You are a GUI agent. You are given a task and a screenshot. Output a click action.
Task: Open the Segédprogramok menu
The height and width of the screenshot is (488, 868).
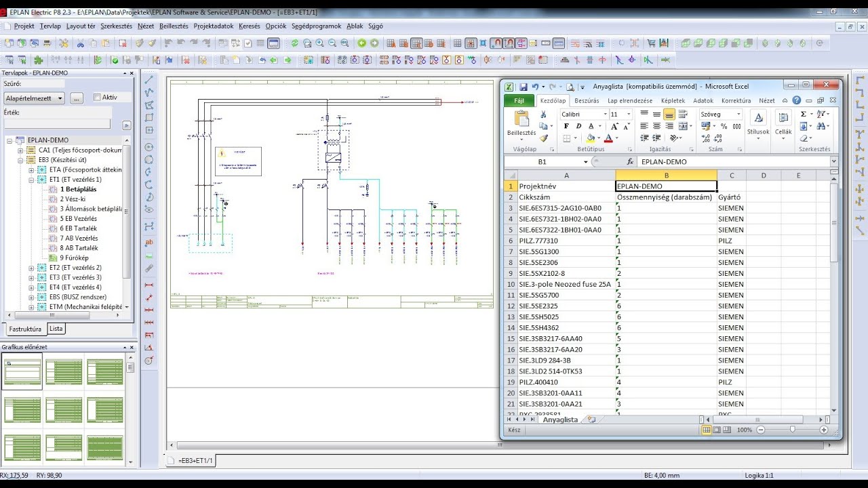click(316, 26)
